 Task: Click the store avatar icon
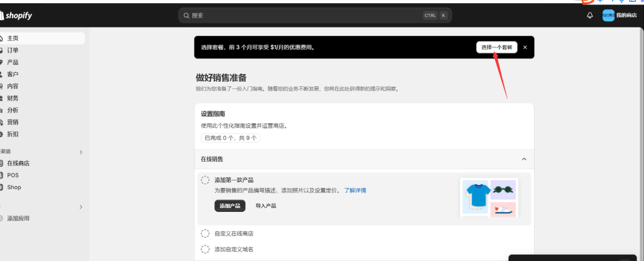pos(608,15)
